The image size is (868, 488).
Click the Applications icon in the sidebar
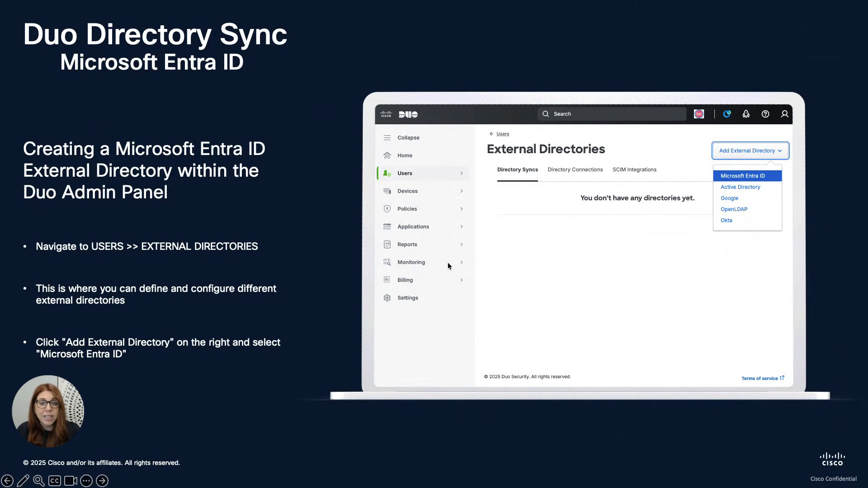click(387, 227)
